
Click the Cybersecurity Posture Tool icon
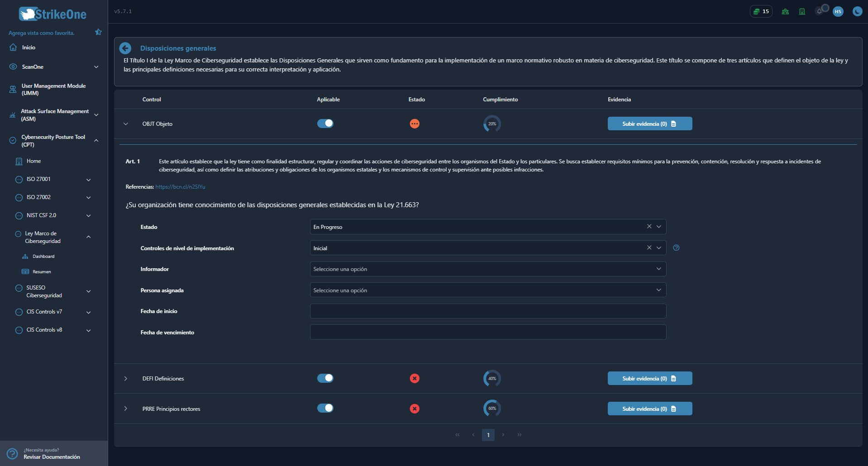coord(13,141)
